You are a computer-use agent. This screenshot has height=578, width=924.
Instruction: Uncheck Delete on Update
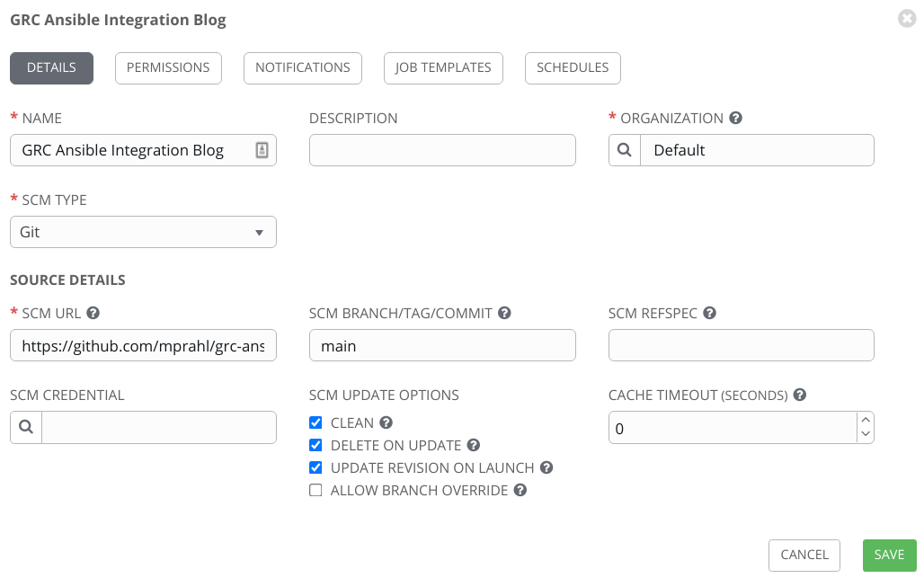(x=315, y=445)
